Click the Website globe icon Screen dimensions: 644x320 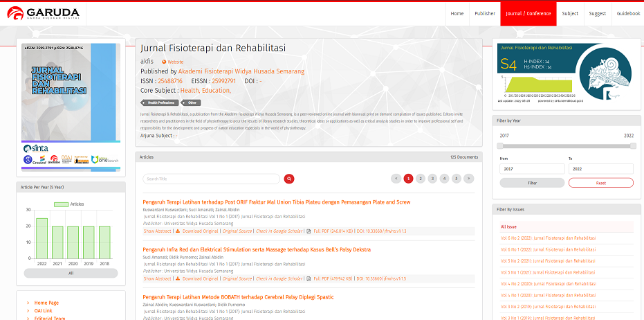[x=164, y=62]
